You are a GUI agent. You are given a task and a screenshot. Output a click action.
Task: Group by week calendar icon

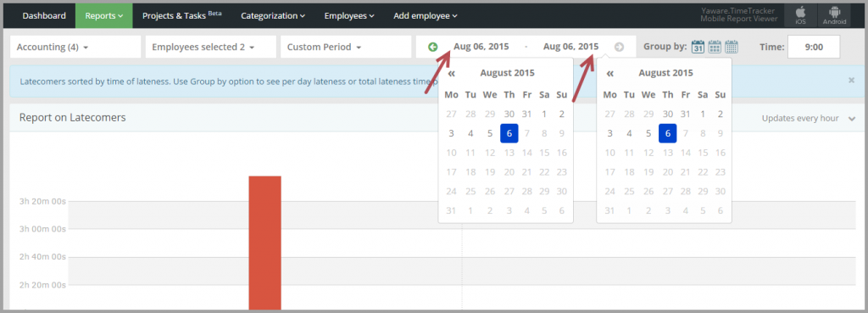click(x=715, y=48)
